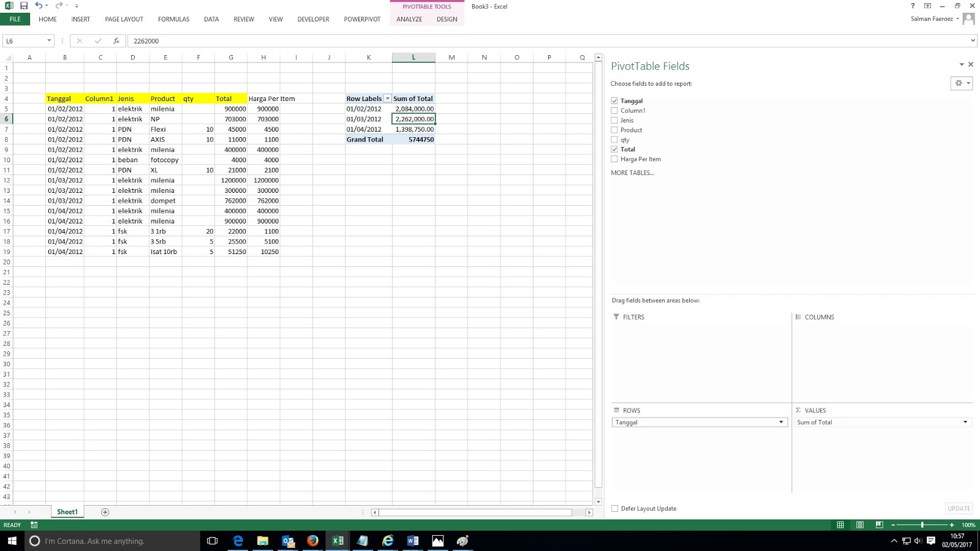Save the workbook with the floppy disk icon
The width and height of the screenshot is (980, 551).
[24, 6]
